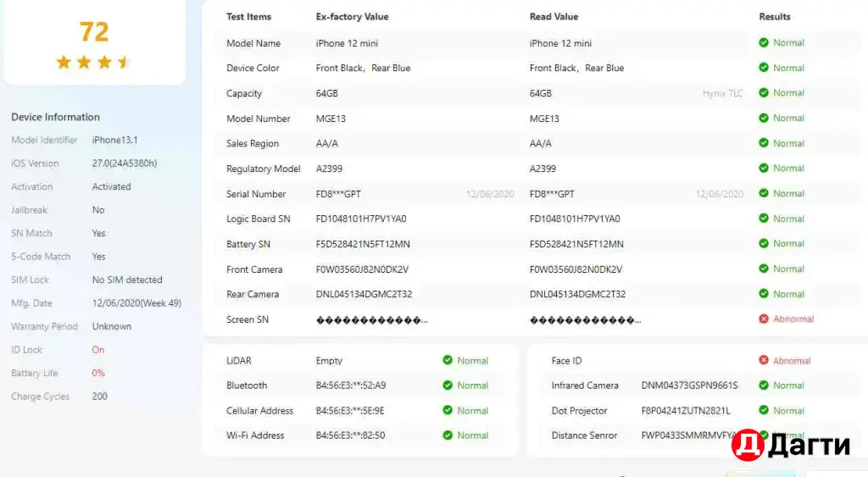This screenshot has width=868, height=477.
Task: Click the ex-factory Logic Board SN FD1048101H7PV1YA0
Action: [x=361, y=219]
